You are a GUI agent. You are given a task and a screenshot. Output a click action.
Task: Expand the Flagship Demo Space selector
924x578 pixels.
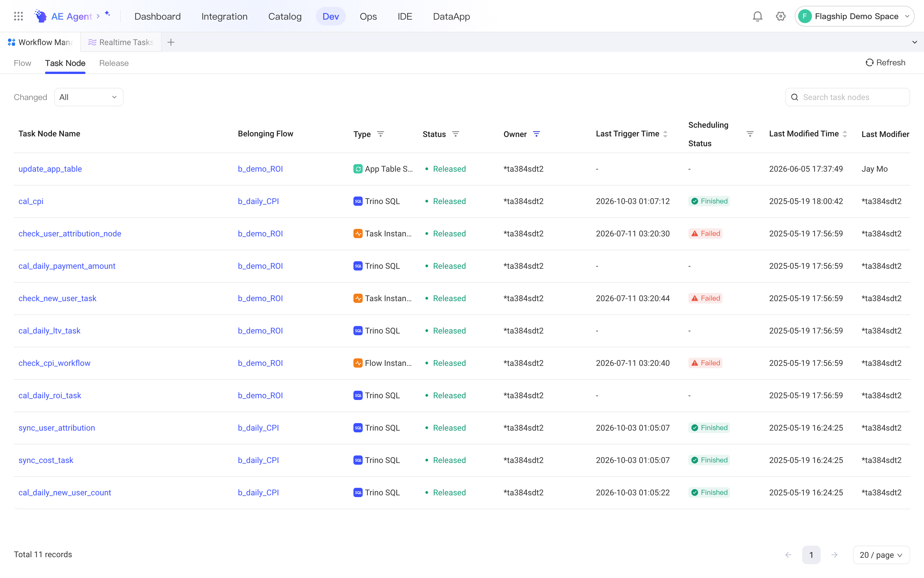[x=854, y=16]
